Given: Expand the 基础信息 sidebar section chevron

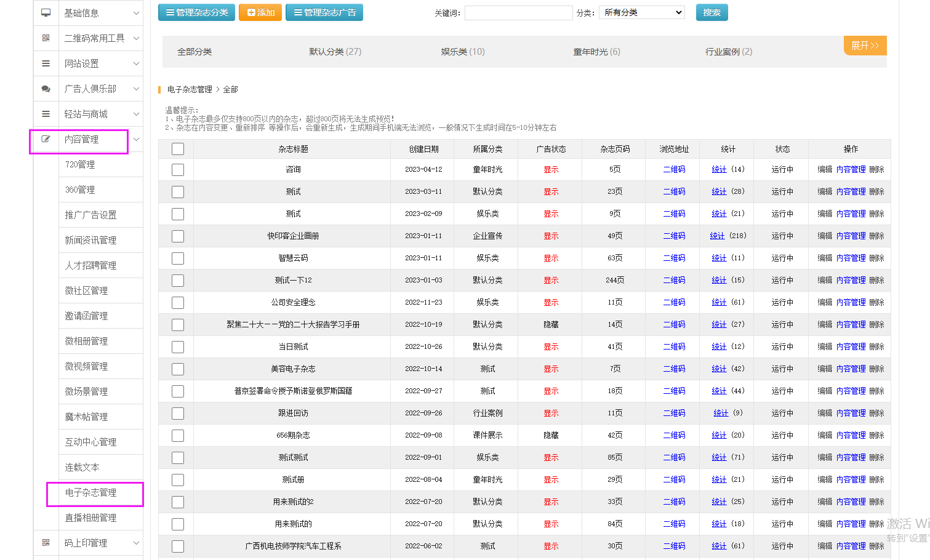Looking at the screenshot, I should tap(136, 13).
